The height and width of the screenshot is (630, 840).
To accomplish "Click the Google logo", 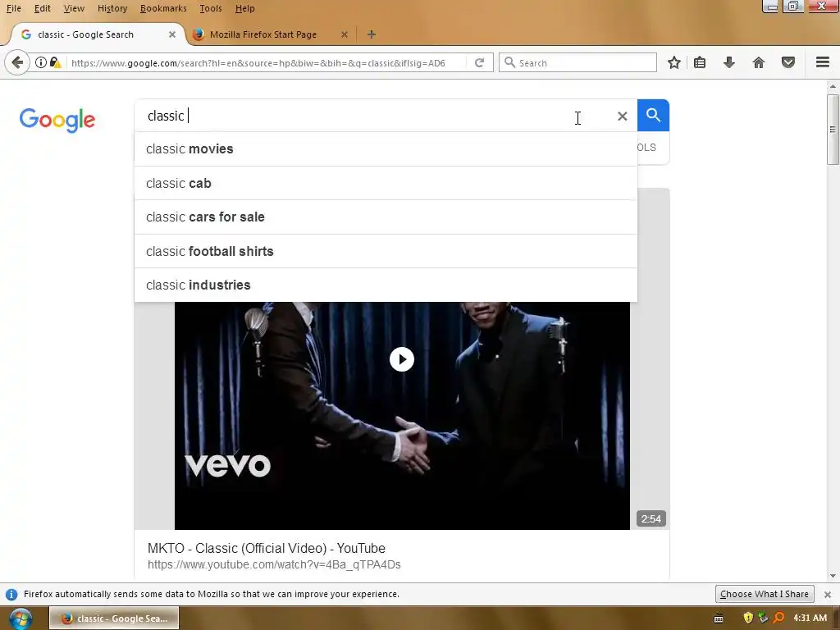I will click(57, 120).
